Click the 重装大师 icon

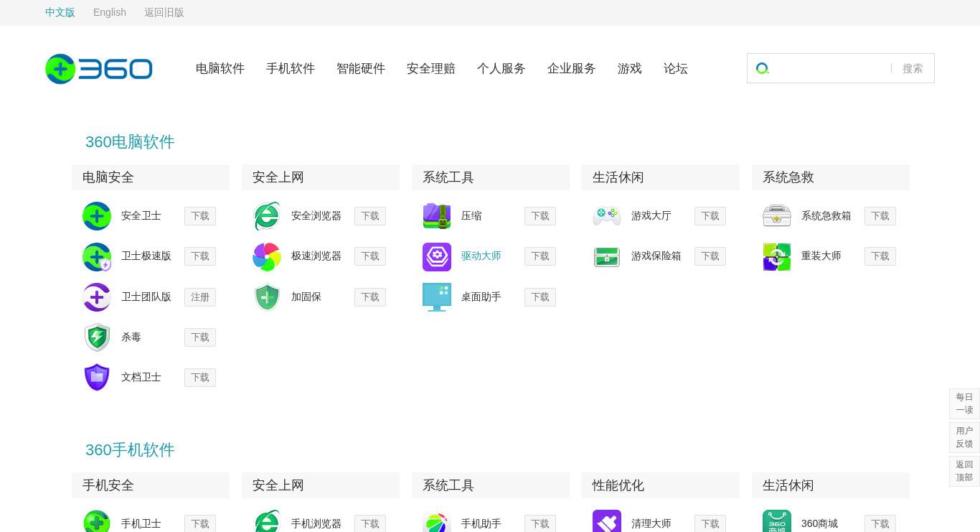point(777,256)
